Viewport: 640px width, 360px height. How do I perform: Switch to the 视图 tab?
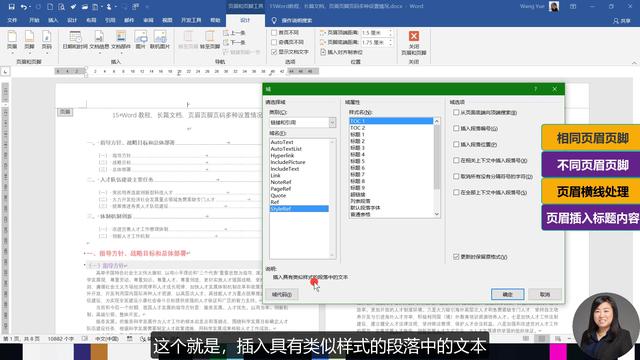(167, 20)
